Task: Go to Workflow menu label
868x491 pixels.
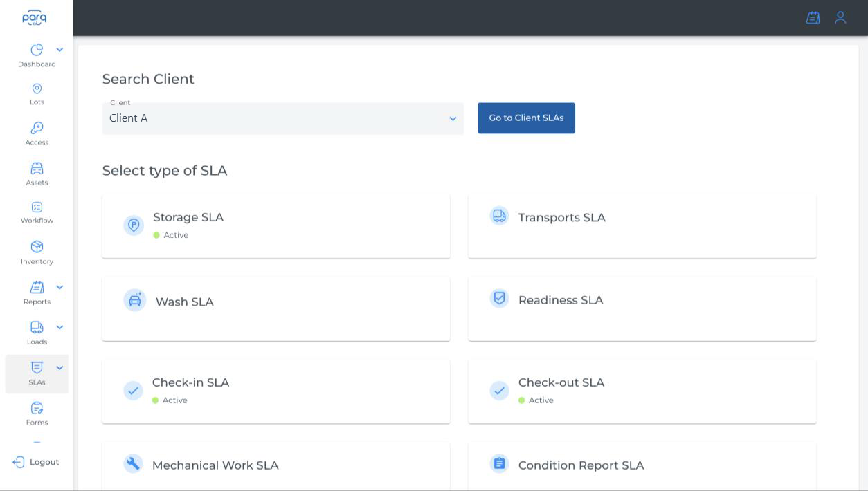Action: [37, 221]
